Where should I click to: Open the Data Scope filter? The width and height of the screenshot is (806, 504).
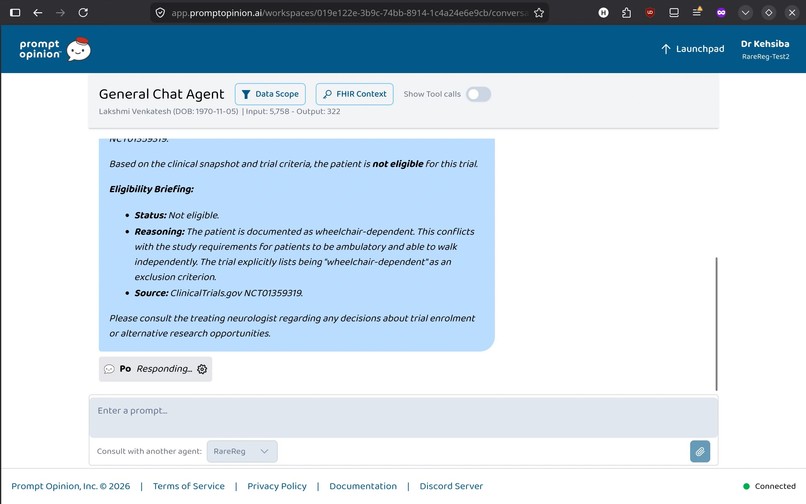270,94
